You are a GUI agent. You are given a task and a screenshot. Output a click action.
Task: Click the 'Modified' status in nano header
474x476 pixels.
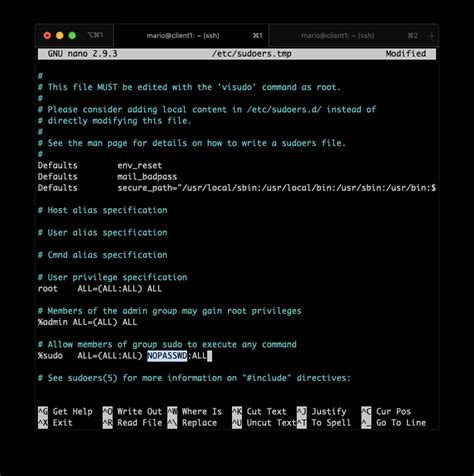click(x=406, y=54)
